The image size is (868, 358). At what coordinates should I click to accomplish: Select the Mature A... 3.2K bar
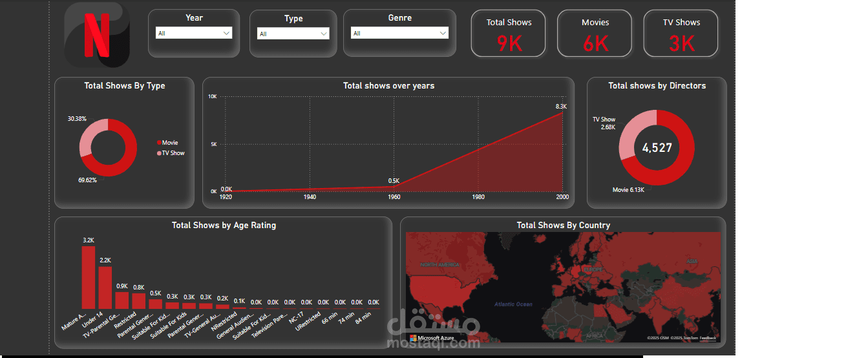point(88,277)
